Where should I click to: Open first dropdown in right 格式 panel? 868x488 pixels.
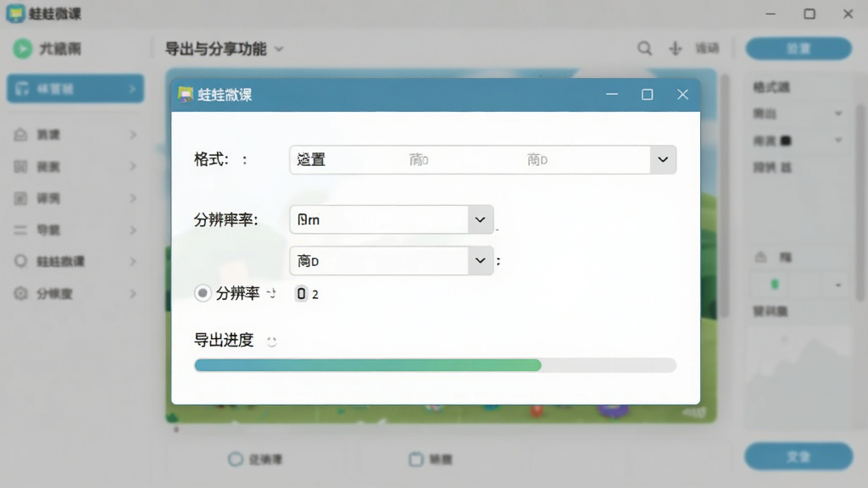[838, 114]
